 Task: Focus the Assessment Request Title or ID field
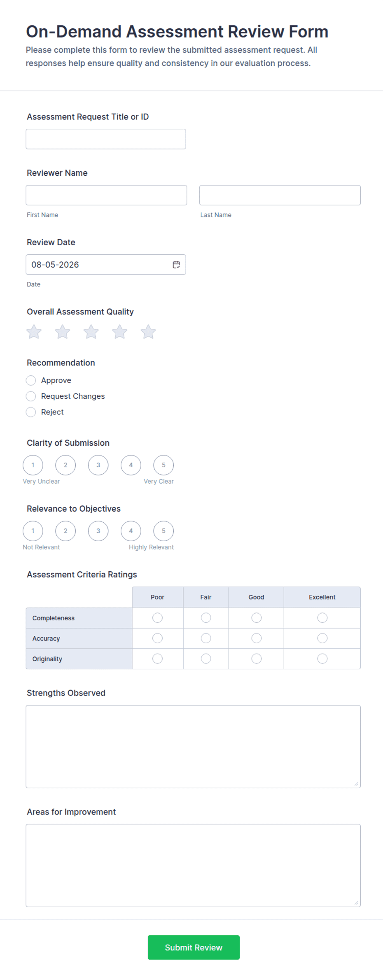[106, 139]
